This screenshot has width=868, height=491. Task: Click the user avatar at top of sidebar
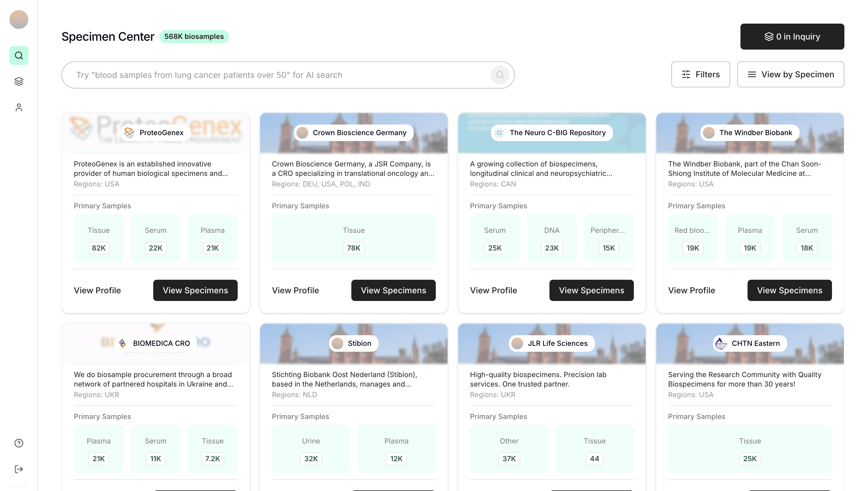(19, 19)
